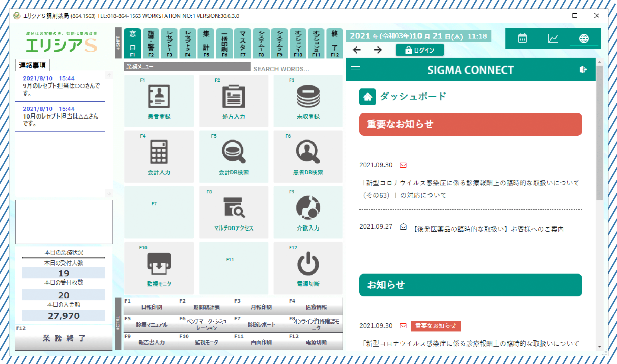Select the オプション1 F10 tab

tap(298, 43)
